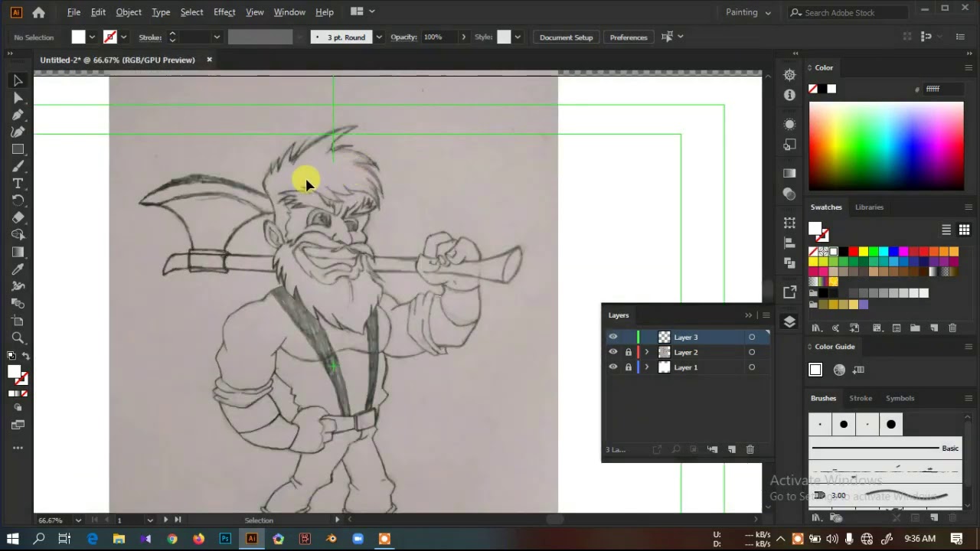Open the Edit Toolbar three dots

tap(18, 448)
